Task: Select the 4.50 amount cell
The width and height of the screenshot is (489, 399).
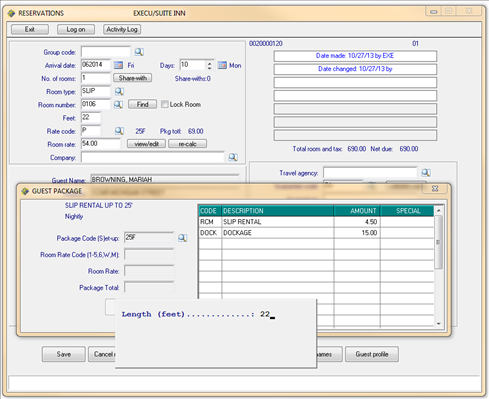Action: coord(357,222)
